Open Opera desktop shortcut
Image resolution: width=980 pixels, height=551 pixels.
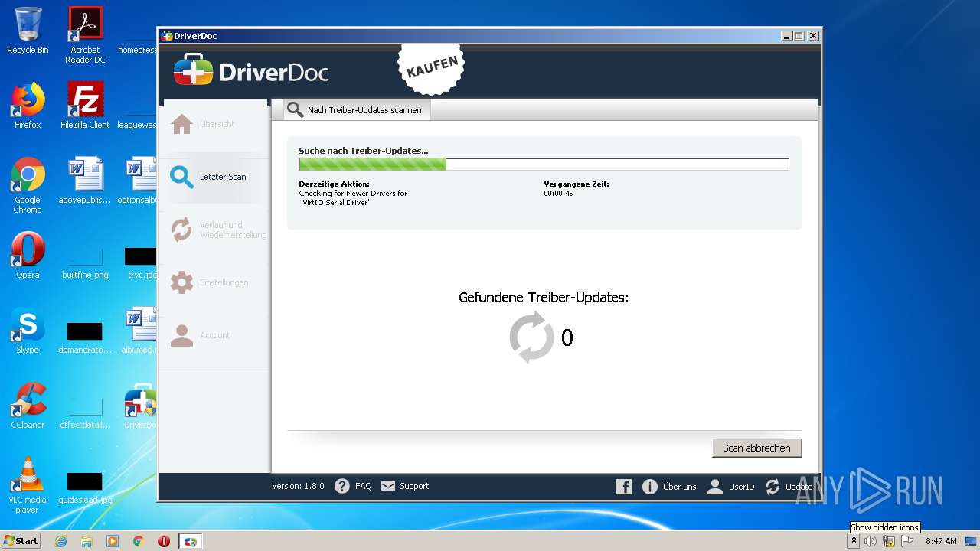pos(28,256)
